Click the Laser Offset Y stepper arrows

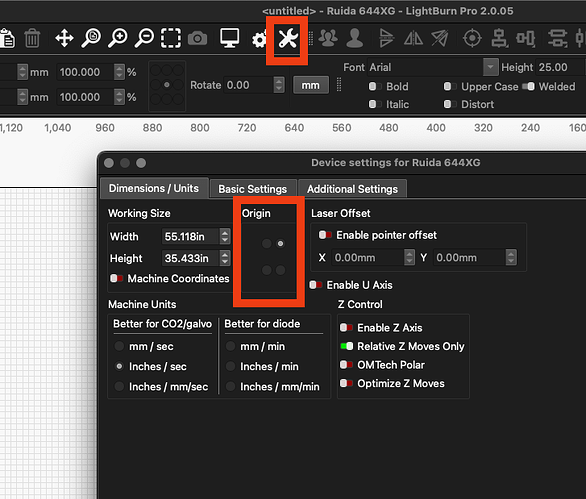point(511,257)
